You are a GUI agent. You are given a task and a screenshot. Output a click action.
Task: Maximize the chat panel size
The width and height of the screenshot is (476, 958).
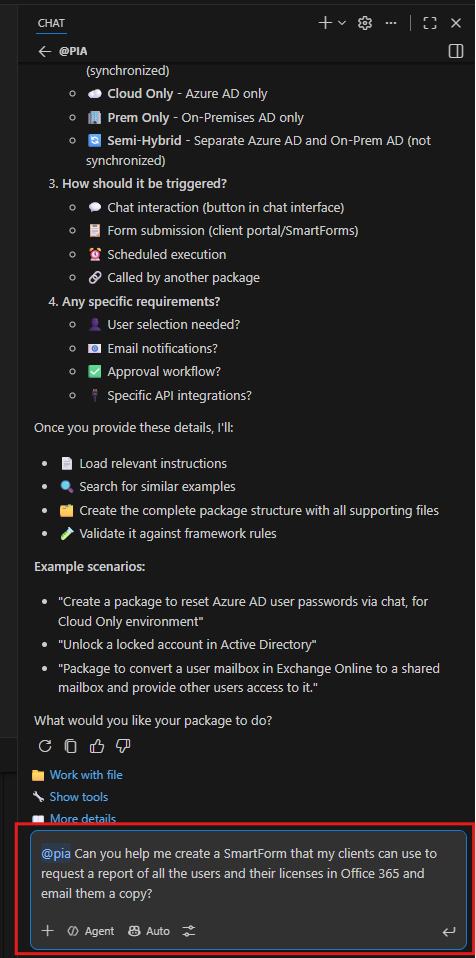pyautogui.click(x=430, y=23)
